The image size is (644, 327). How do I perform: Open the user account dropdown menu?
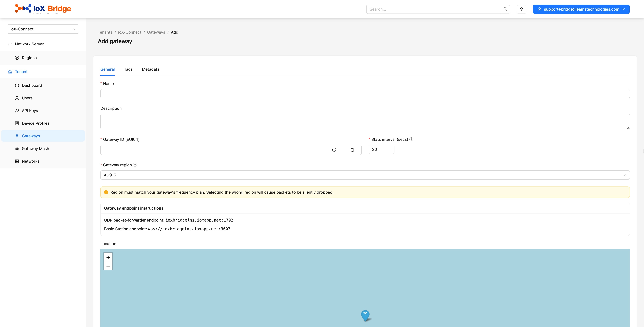click(581, 9)
